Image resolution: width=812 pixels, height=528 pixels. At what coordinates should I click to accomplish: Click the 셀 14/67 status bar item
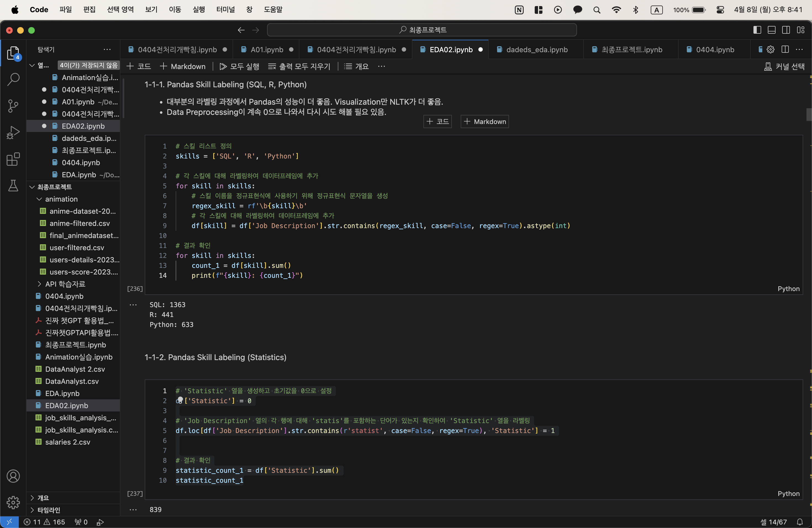tap(774, 522)
